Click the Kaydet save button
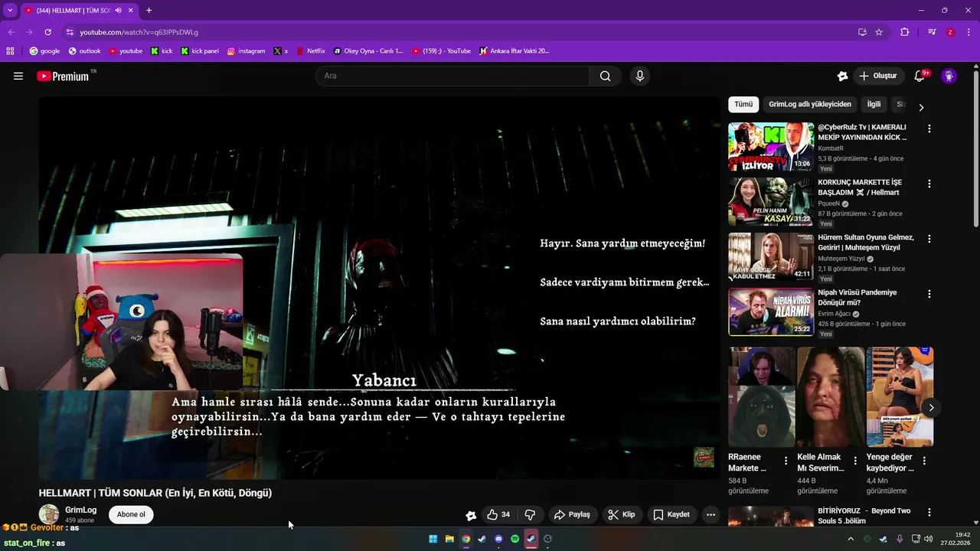 click(671, 515)
